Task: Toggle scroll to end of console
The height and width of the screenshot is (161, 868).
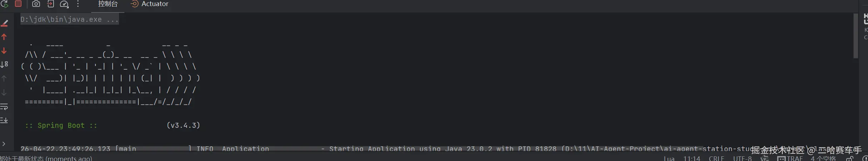Action: click(x=4, y=120)
